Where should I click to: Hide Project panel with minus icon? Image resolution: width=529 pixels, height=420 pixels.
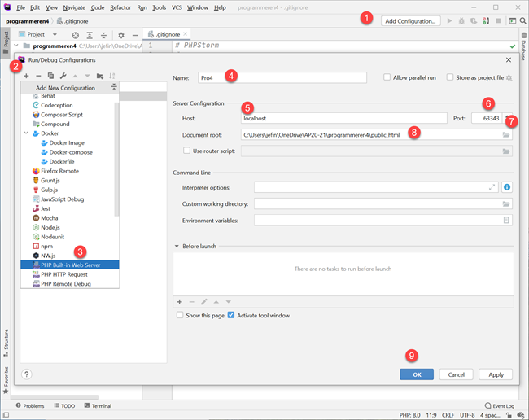click(x=135, y=35)
